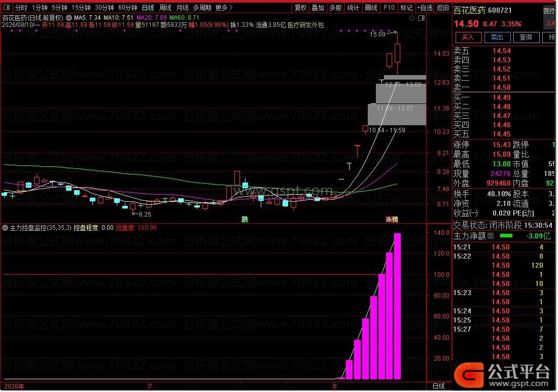Click the panel layout icon before 分时

coord(7,8)
